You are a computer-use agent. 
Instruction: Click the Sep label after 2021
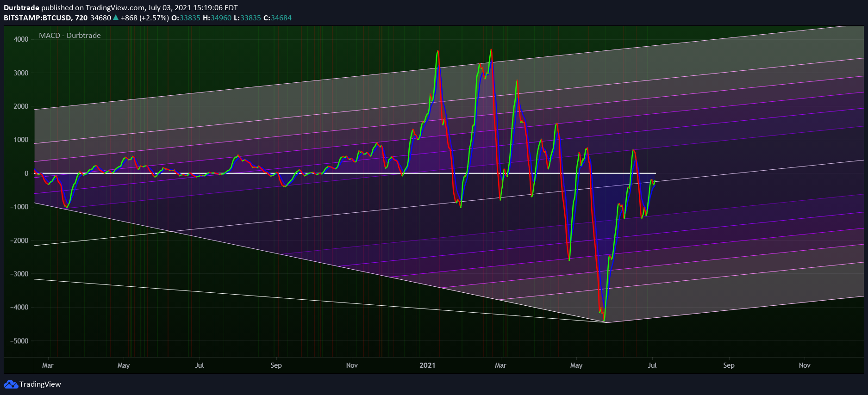tap(729, 365)
